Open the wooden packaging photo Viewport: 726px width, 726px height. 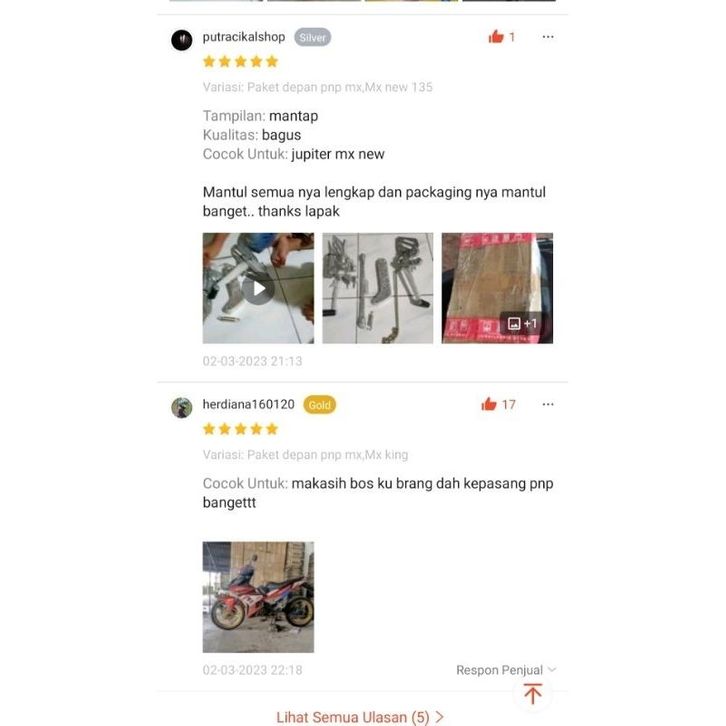coord(497,288)
